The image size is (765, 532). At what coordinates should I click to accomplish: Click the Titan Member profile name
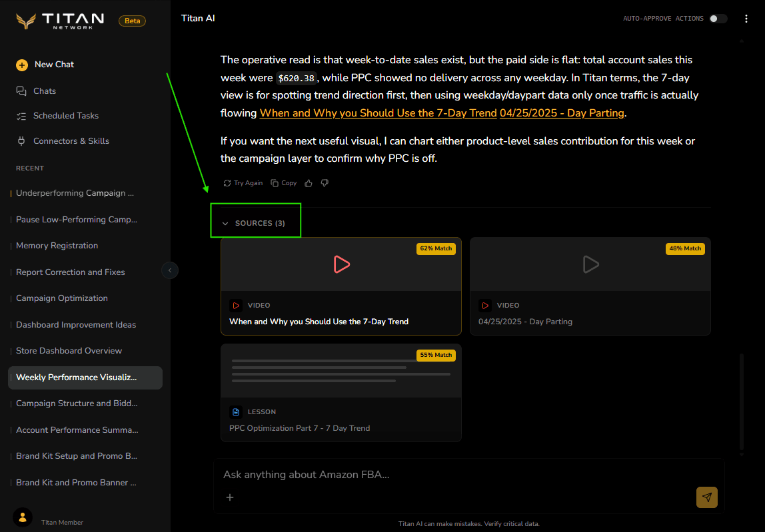pos(62,523)
